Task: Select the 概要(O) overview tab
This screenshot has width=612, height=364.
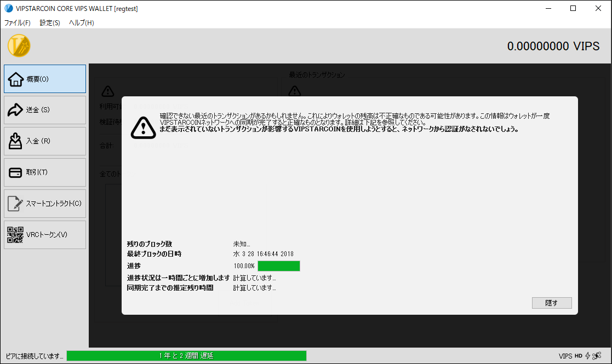Action: point(45,79)
